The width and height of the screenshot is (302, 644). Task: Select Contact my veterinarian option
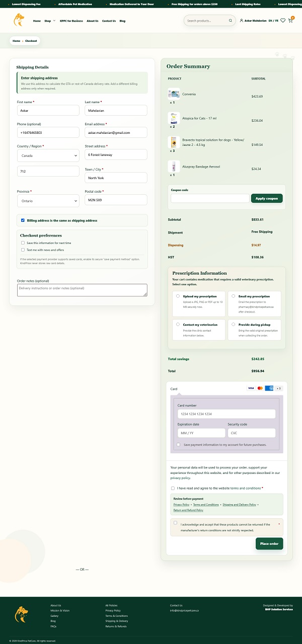[178, 325]
